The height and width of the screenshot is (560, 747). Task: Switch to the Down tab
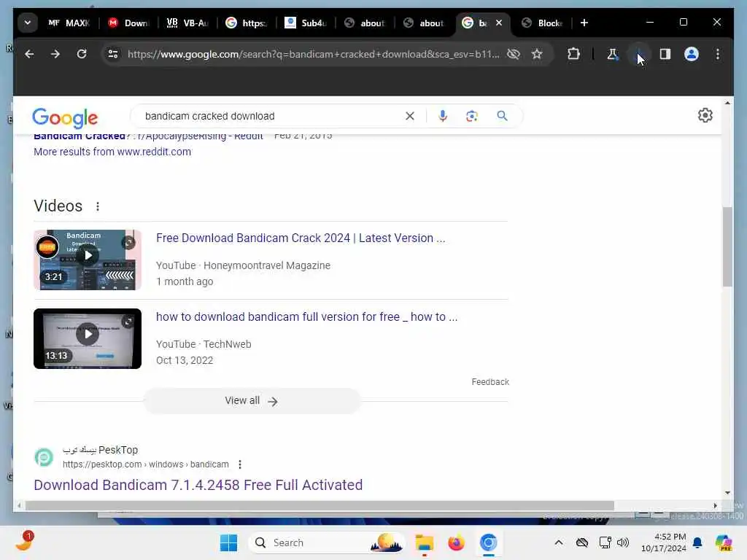[x=128, y=23]
